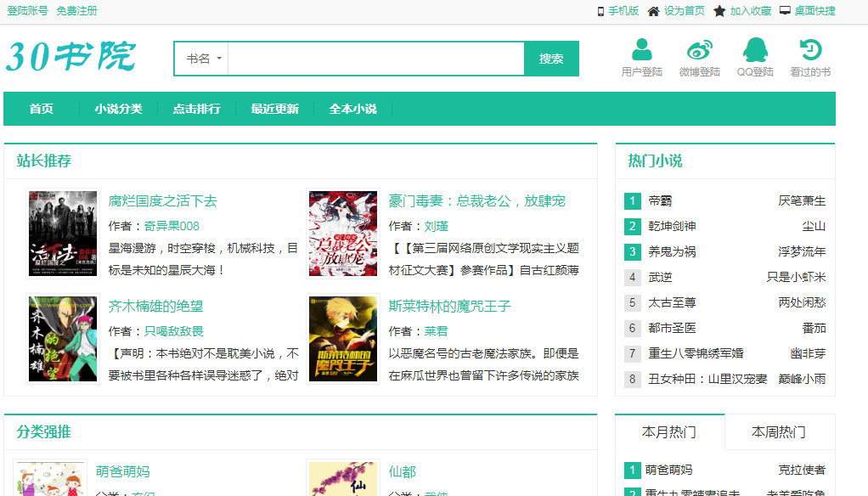Click author name 两处闲愁

pyautogui.click(x=802, y=302)
